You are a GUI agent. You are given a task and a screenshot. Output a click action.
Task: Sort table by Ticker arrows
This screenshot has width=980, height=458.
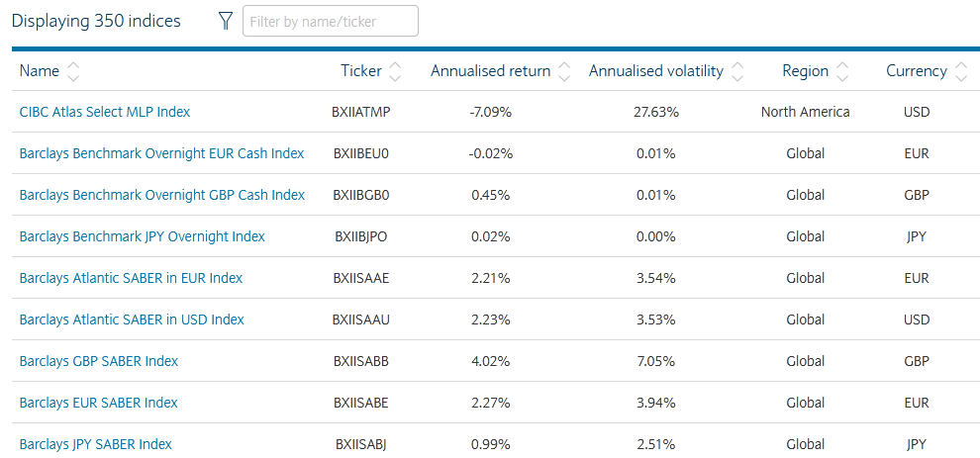395,71
